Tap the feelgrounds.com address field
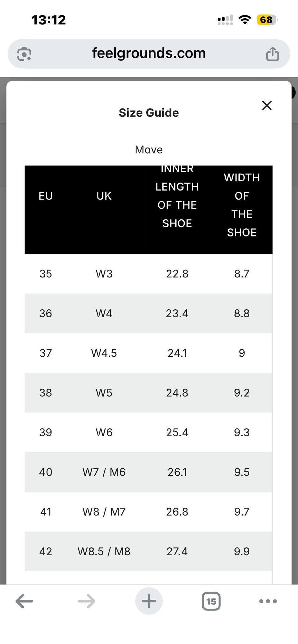The image size is (298, 644). pyautogui.click(x=149, y=54)
